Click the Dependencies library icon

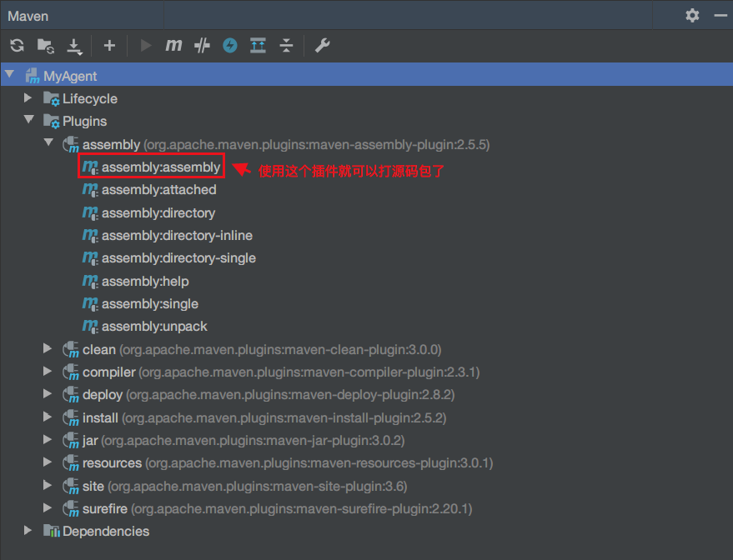(x=52, y=531)
